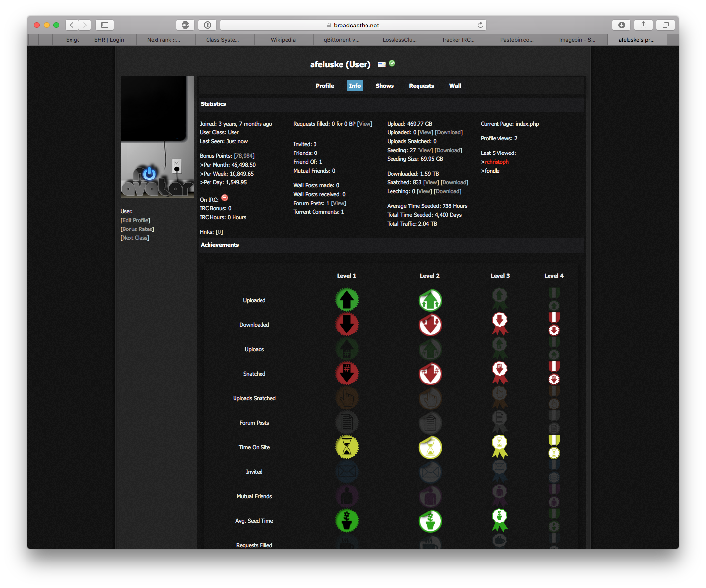The image size is (706, 588).
Task: Open the HnRs count link
Action: coord(219,232)
